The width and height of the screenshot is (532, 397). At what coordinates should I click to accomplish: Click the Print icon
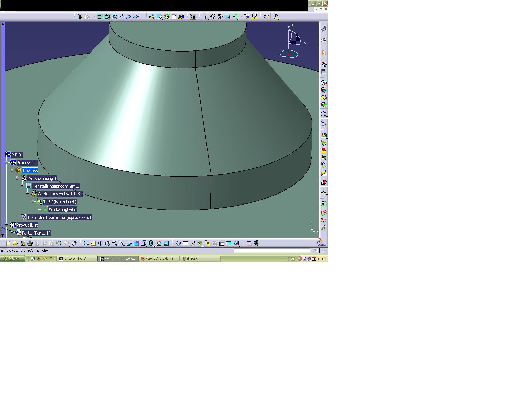point(30,243)
